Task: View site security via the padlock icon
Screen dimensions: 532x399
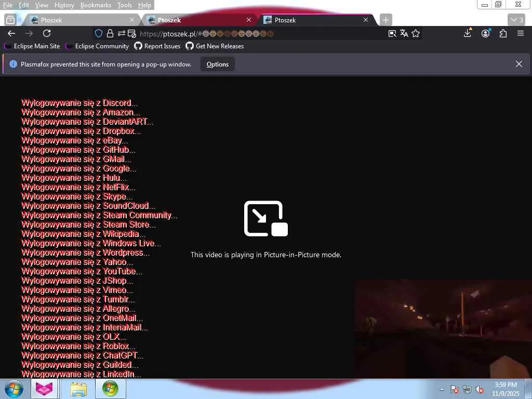Action: (x=110, y=33)
